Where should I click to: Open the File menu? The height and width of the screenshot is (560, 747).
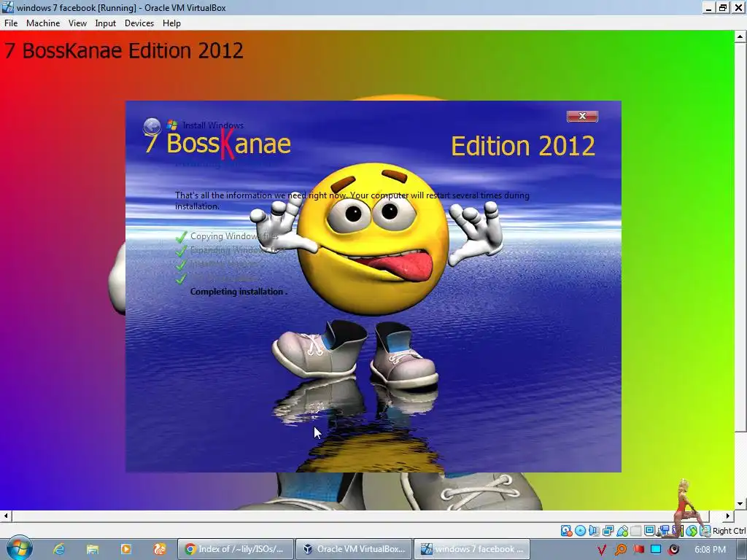[x=11, y=23]
